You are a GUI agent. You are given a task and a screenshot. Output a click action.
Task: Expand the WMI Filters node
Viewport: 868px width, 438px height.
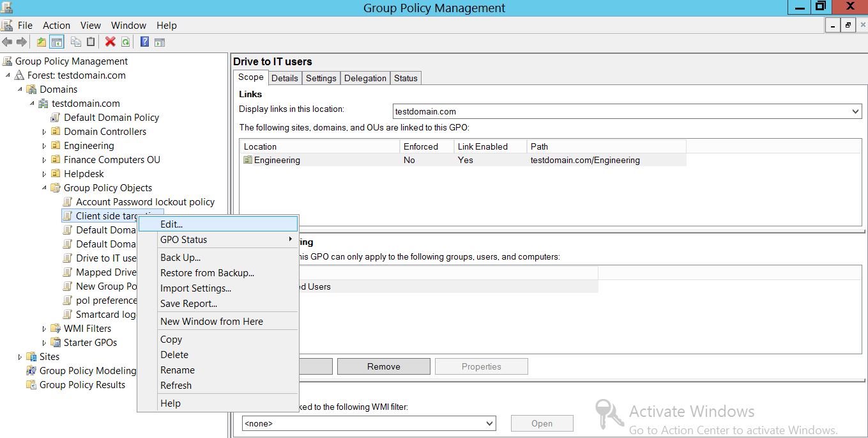pos(44,329)
